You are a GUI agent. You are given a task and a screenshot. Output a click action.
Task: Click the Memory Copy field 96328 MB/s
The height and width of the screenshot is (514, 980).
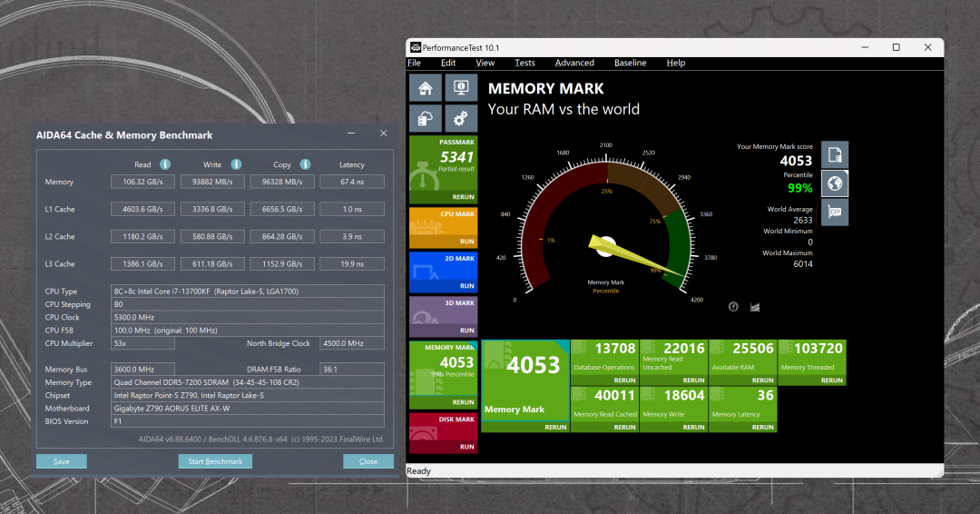click(x=282, y=182)
